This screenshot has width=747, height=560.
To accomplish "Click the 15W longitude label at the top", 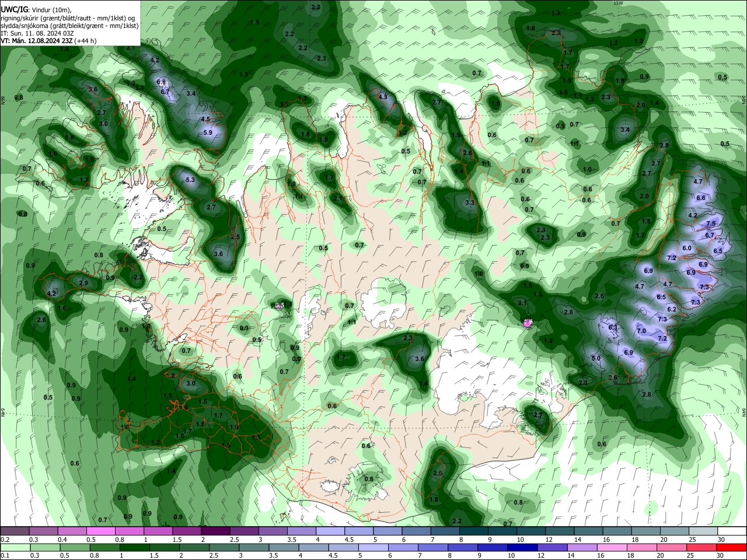I will coord(618,3).
